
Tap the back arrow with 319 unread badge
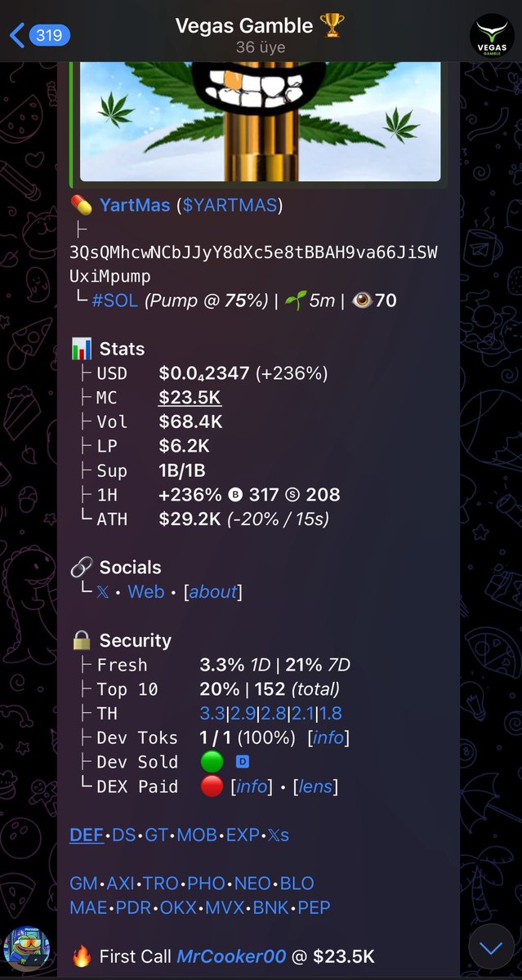coord(39,35)
